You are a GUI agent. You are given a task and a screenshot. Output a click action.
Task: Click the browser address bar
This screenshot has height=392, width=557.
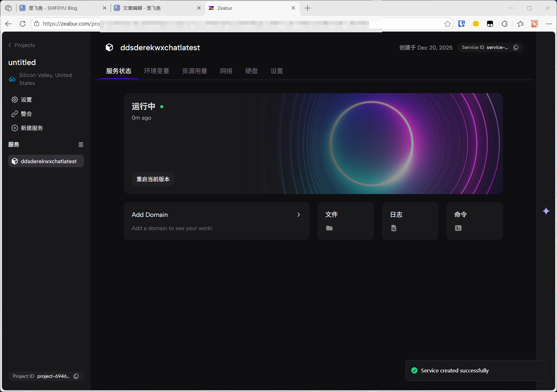coord(240,24)
